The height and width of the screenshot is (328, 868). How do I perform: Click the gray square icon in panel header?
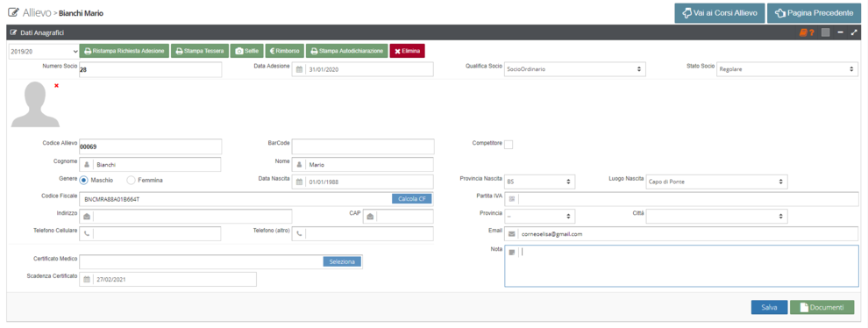825,32
